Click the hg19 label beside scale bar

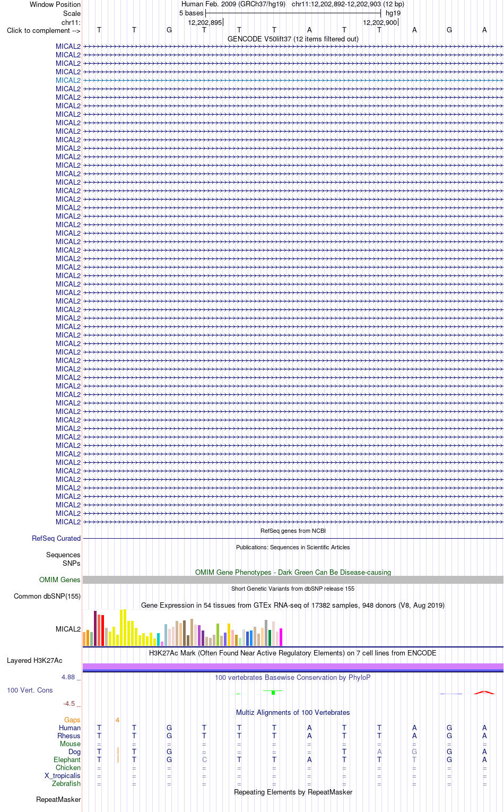[393, 13]
